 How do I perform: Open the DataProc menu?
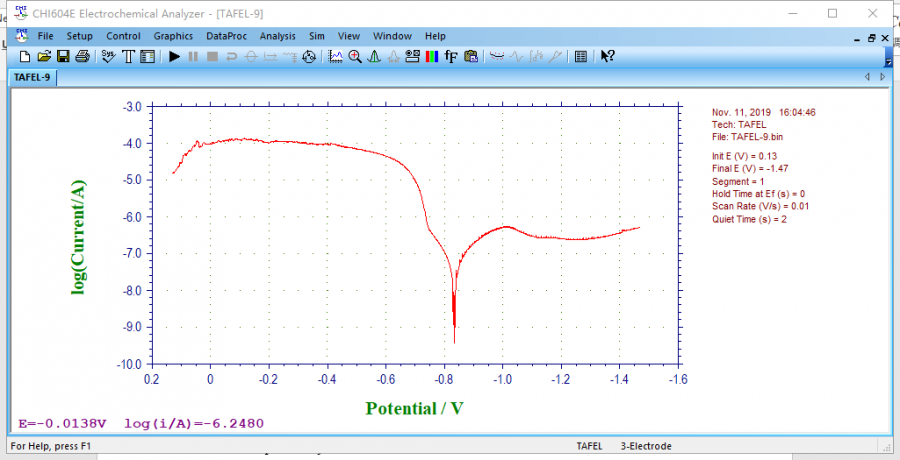[x=226, y=36]
